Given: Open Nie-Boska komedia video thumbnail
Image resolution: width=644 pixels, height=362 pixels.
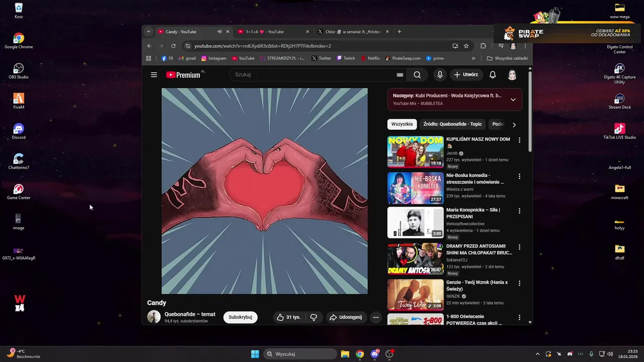Looking at the screenshot, I should pos(415,188).
